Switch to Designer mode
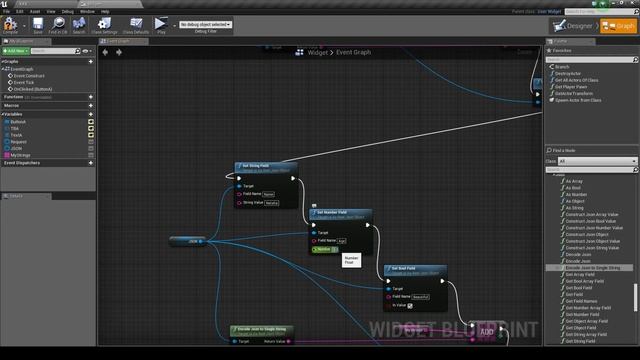Viewport: 640px width, 360px height. click(573, 26)
